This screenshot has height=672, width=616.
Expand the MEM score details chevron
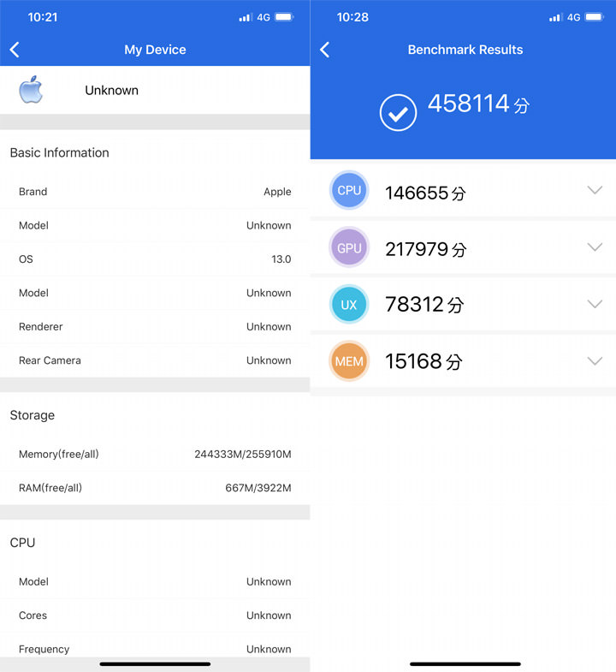coord(595,360)
